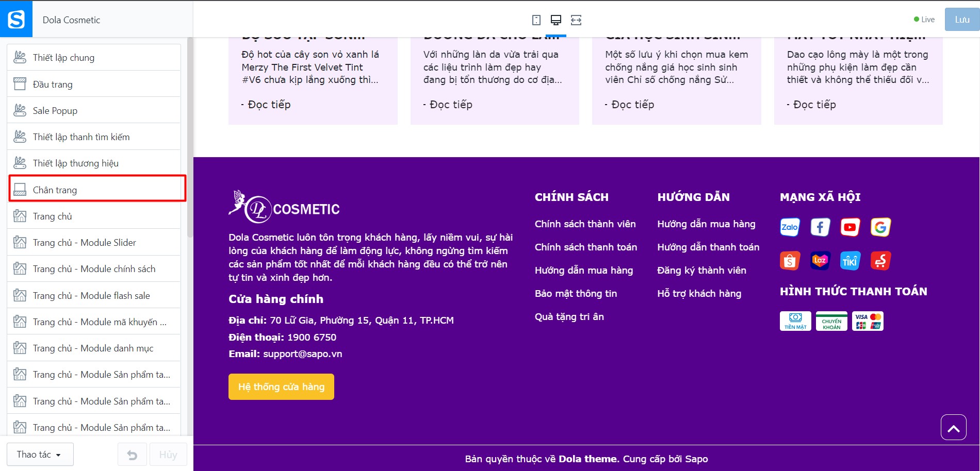Image resolution: width=980 pixels, height=471 pixels.
Task: Open Chính sách thành viên link
Action: tap(585, 224)
